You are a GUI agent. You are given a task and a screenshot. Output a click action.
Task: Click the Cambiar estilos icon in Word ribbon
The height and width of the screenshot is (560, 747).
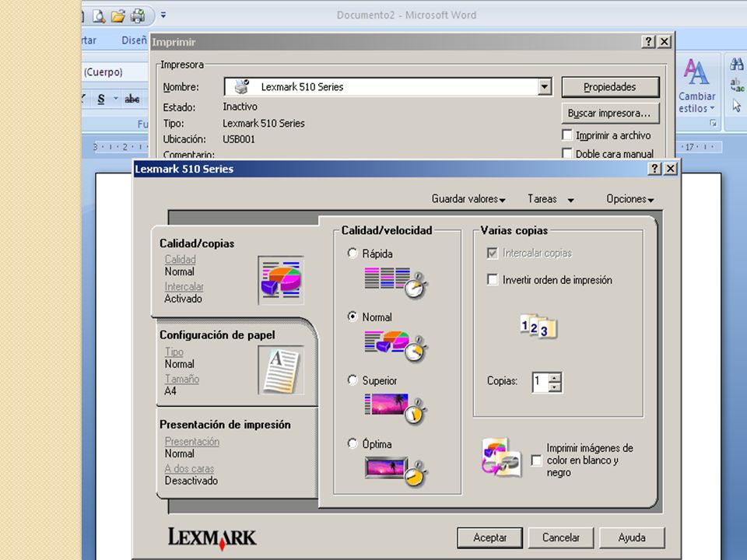coord(696,72)
